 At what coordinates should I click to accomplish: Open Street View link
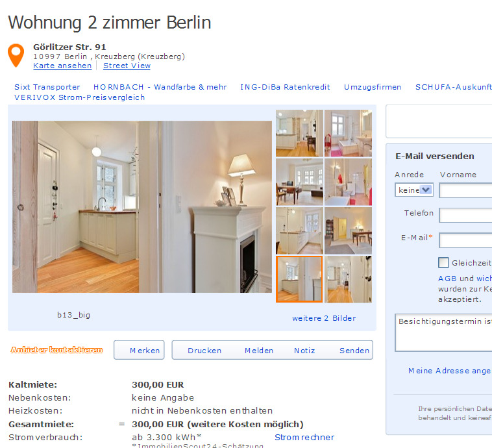click(127, 66)
